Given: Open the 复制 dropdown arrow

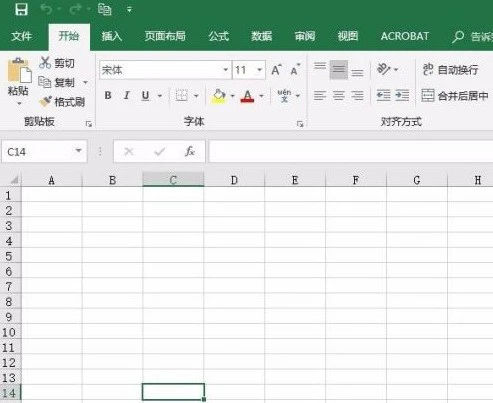Looking at the screenshot, I should tap(85, 82).
